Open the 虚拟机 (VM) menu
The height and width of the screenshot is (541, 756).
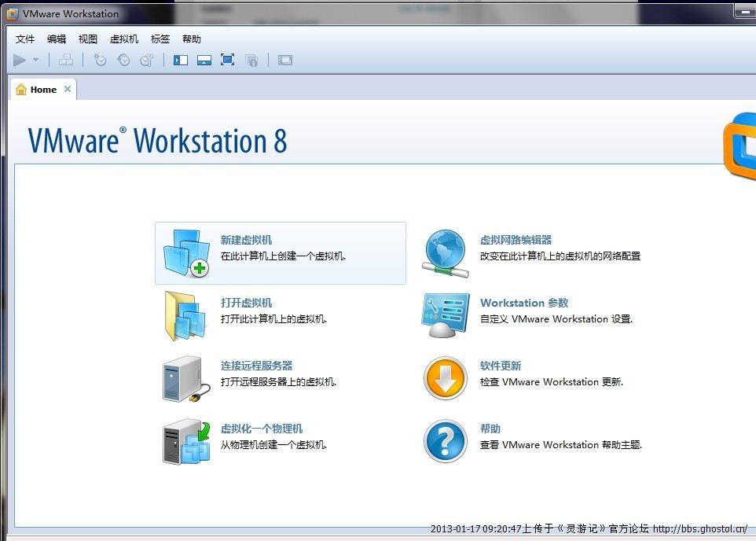124,39
